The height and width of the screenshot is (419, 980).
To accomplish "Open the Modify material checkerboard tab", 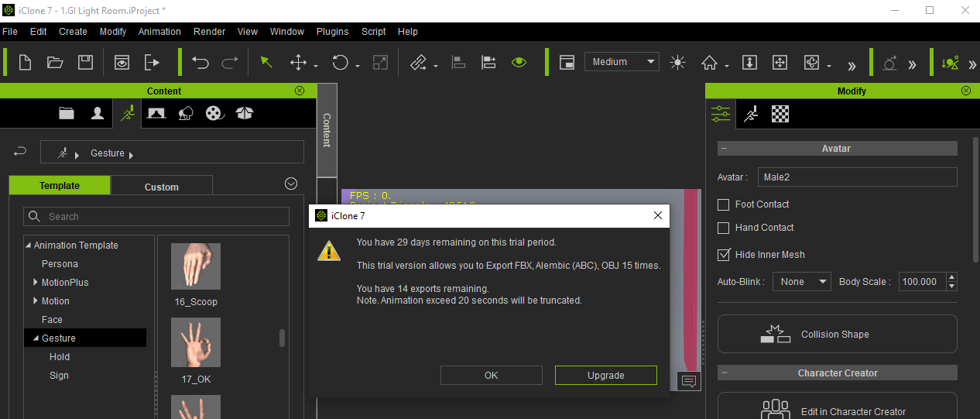I will click(x=781, y=114).
